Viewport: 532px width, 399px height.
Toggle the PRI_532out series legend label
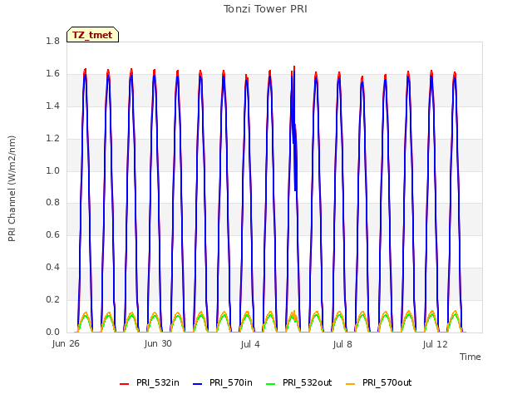pyautogui.click(x=307, y=382)
